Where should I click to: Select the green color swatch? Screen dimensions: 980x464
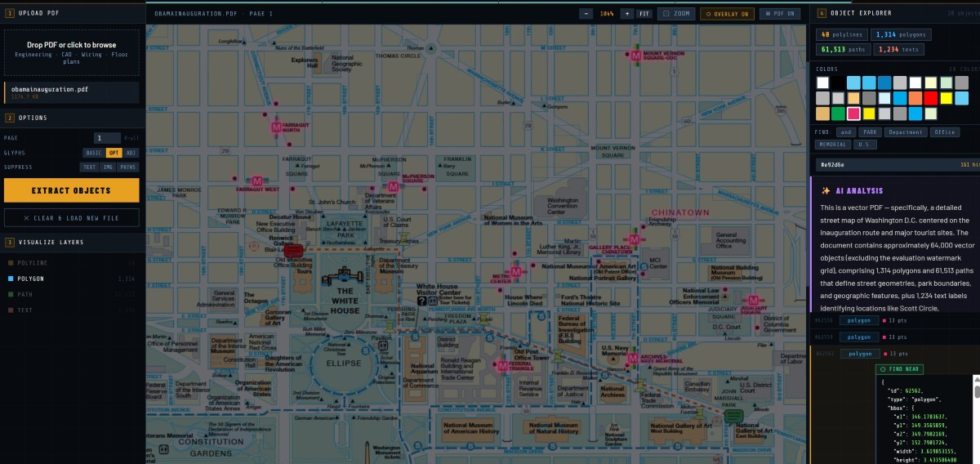pyautogui.click(x=838, y=114)
